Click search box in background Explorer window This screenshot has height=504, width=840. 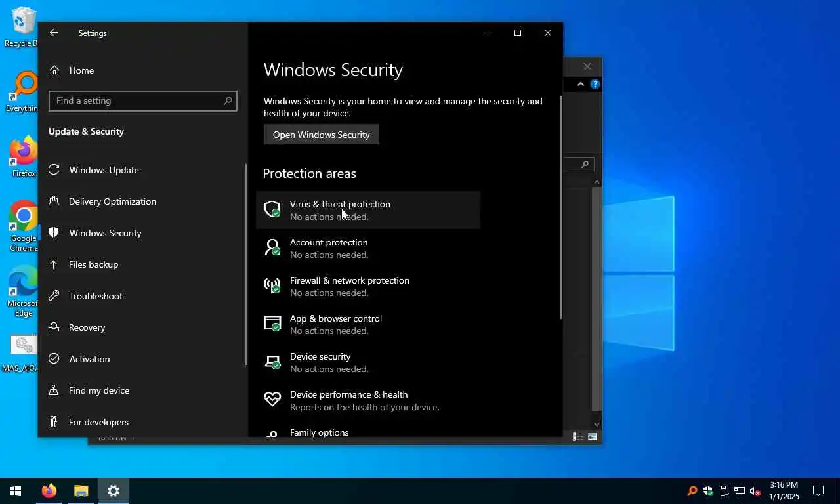click(x=579, y=164)
